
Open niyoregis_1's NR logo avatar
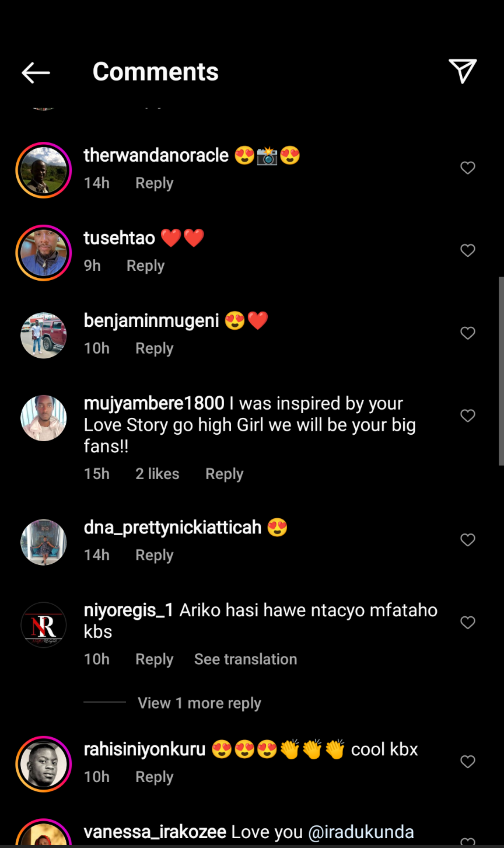pyautogui.click(x=44, y=625)
